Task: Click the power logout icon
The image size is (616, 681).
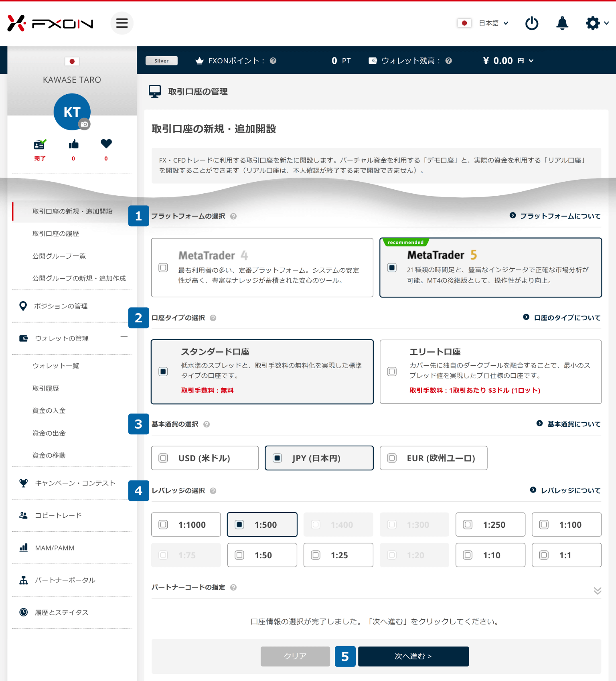Action: (532, 23)
